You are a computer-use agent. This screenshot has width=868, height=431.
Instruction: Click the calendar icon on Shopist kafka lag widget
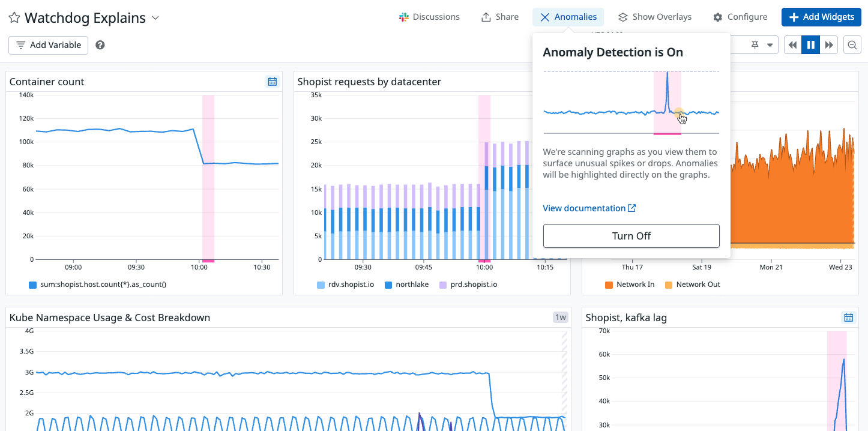(x=849, y=318)
